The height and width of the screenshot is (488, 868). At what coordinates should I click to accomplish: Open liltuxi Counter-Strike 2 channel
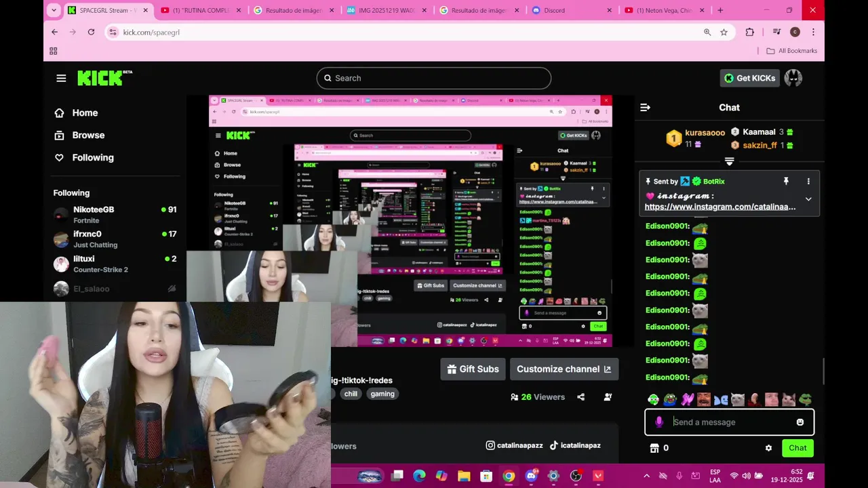[x=115, y=264]
